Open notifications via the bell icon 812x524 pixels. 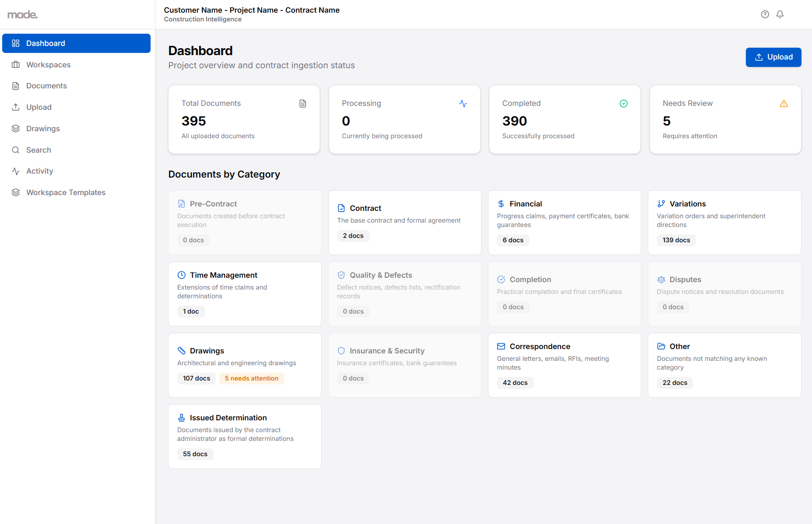tap(780, 14)
